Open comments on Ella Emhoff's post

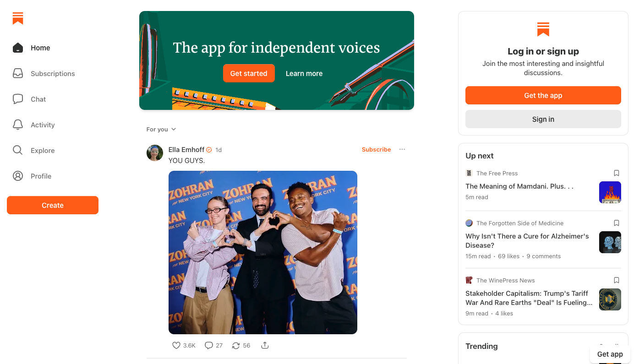point(209,345)
